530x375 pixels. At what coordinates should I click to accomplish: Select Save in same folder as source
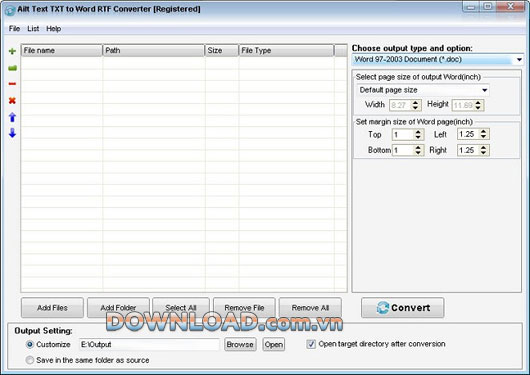[30, 360]
